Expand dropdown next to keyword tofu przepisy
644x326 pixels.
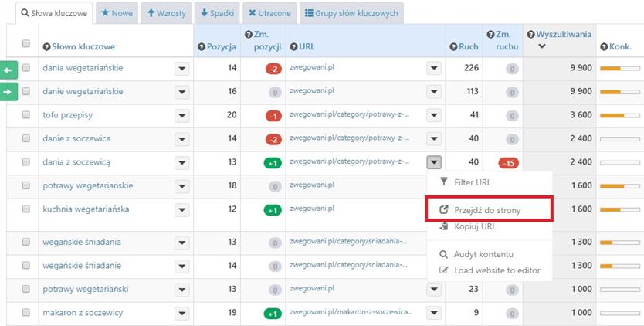point(181,115)
